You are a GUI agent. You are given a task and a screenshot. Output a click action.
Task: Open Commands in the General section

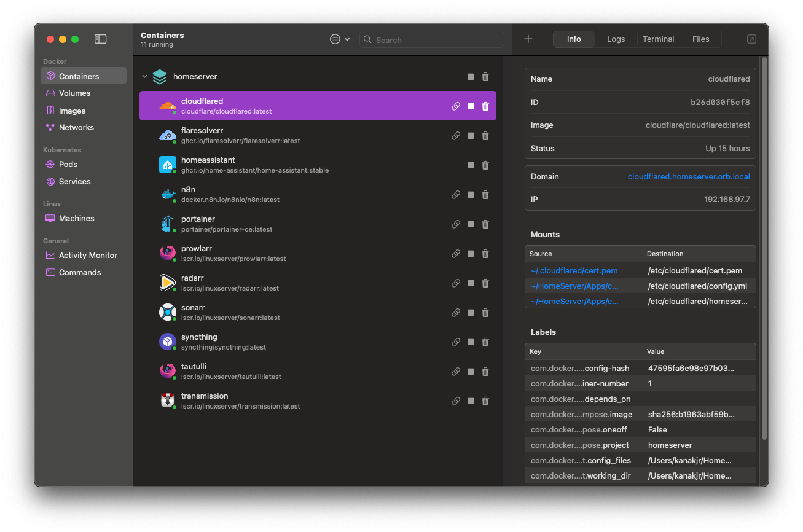click(79, 272)
